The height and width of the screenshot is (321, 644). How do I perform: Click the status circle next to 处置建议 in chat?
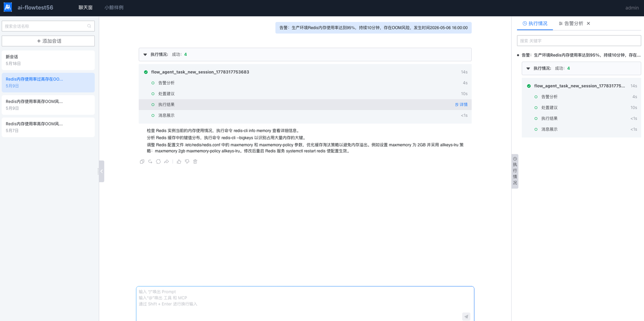(x=153, y=94)
